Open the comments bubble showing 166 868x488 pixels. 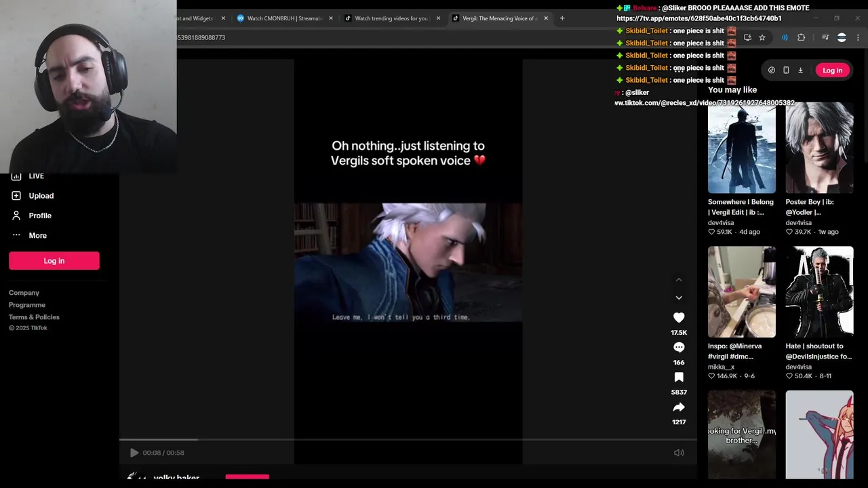click(679, 347)
